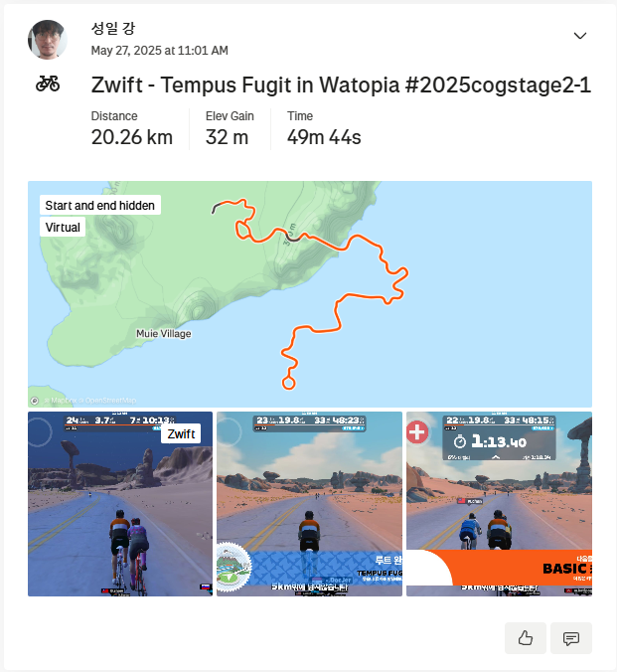Viewport: 617px width, 672px height.
Task: Click the route end loop marker on the map
Action: [289, 383]
